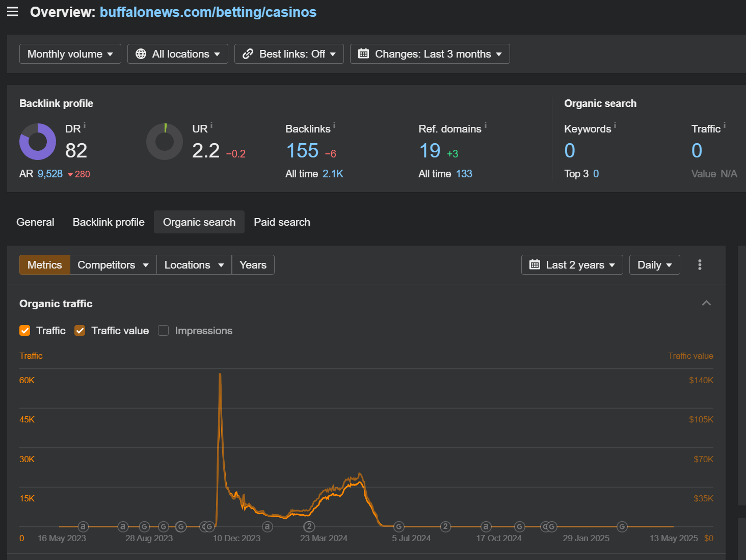Click the '2' marker above 23 Mar 2024
The image size is (746, 560).
pyautogui.click(x=309, y=526)
